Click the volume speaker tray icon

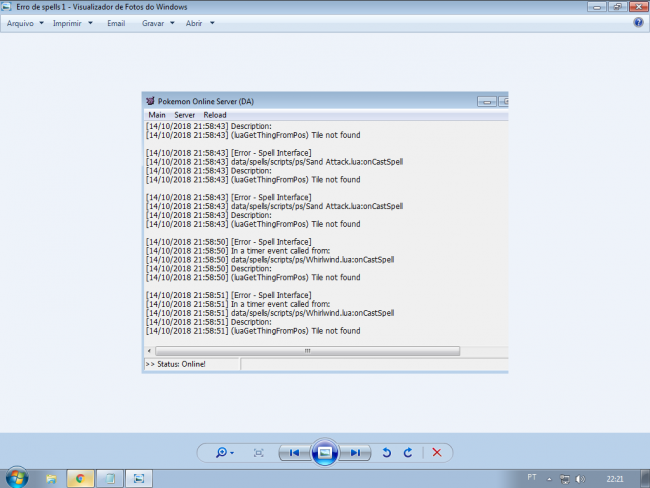click(x=580, y=479)
